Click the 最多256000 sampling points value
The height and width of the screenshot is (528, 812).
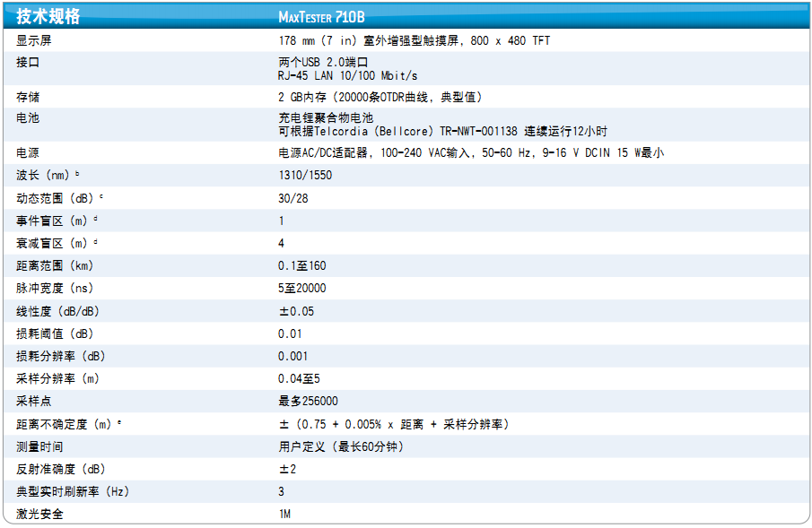click(308, 401)
